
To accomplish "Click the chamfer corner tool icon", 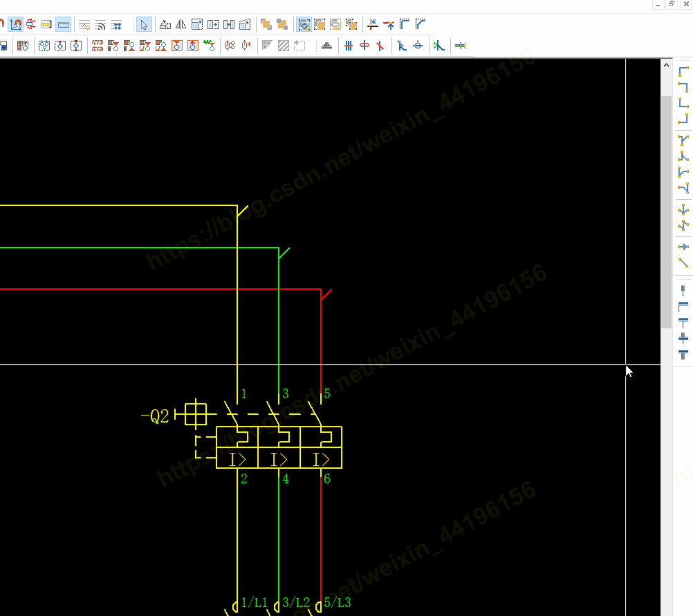I will pyautogui.click(x=421, y=25).
